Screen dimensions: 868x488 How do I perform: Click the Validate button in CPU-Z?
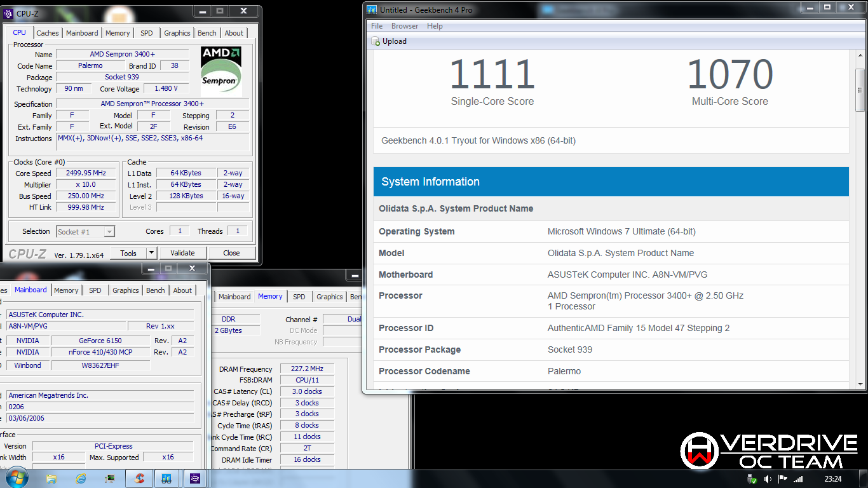coord(182,253)
